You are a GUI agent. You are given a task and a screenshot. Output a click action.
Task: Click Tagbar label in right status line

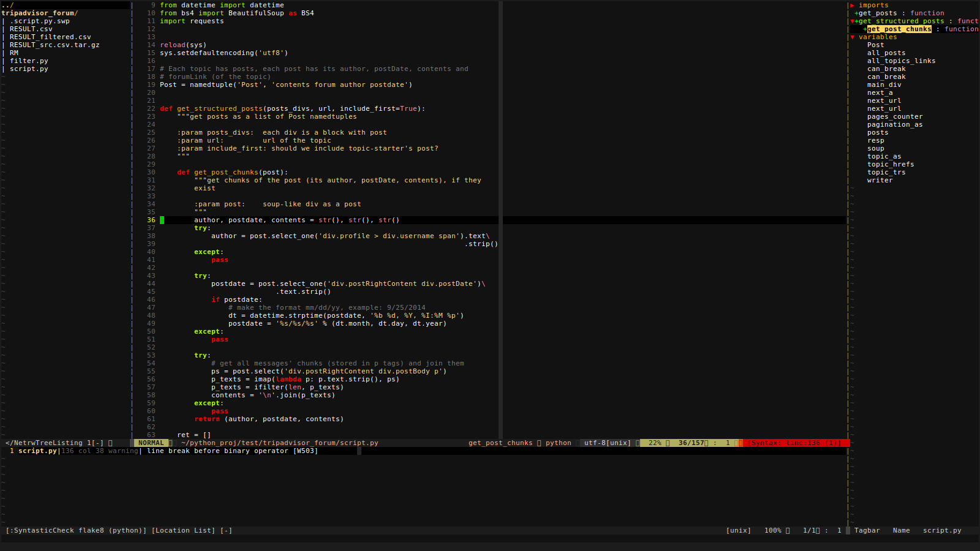[x=867, y=530]
